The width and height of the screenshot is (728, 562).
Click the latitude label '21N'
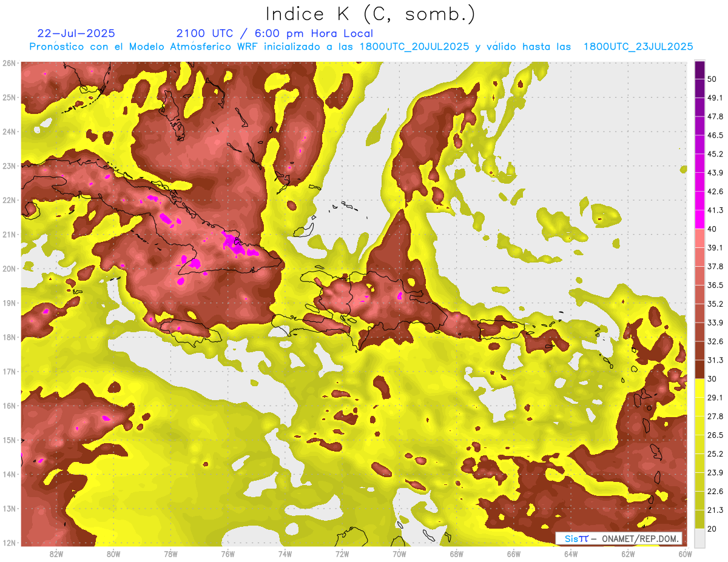pos(9,235)
